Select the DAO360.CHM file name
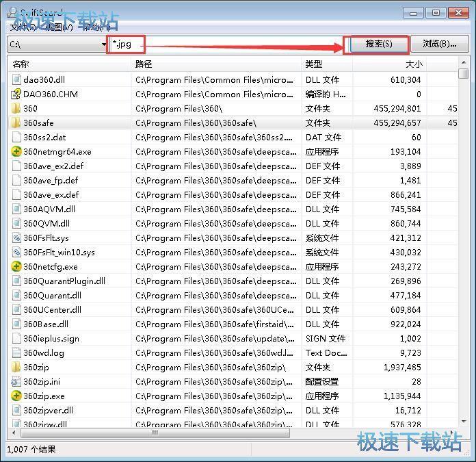The image size is (476, 462). tap(51, 94)
